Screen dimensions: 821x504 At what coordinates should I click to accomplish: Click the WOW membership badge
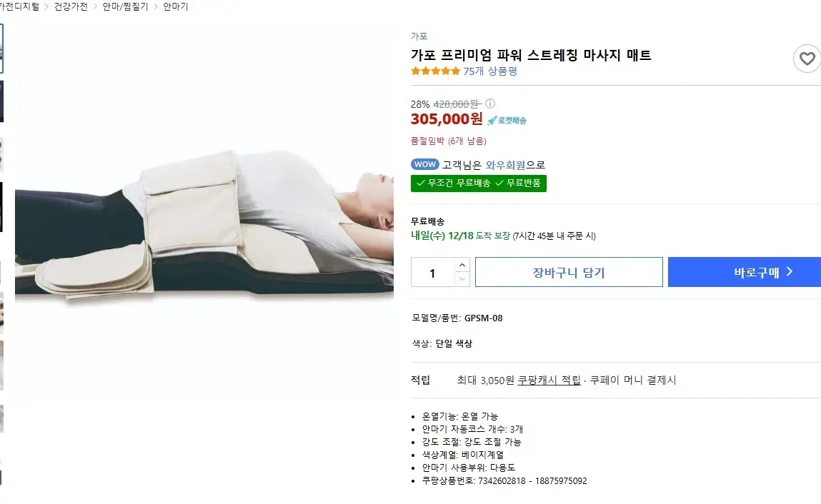pos(424,164)
